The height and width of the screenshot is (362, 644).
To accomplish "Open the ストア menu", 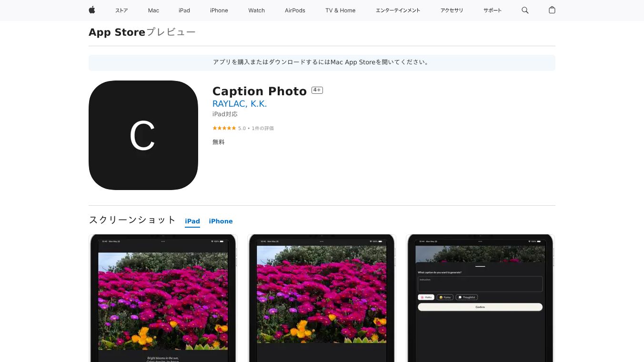I will pos(121,10).
